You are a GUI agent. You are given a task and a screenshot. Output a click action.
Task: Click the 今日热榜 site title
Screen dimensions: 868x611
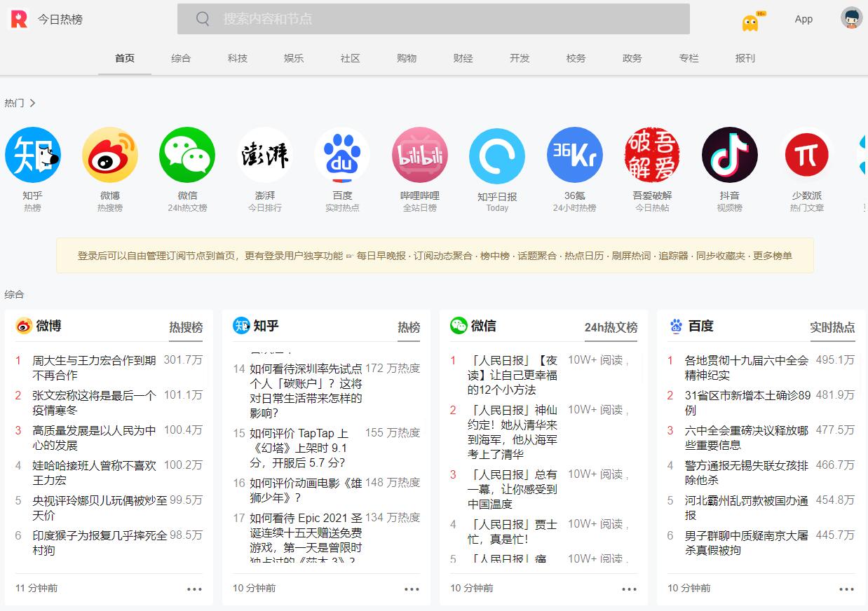[x=60, y=20]
